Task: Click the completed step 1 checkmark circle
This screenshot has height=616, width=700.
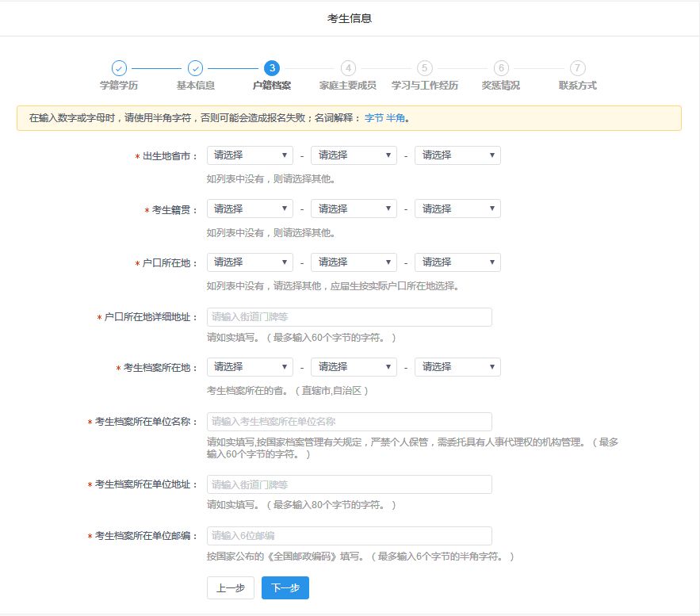Action: click(x=119, y=68)
